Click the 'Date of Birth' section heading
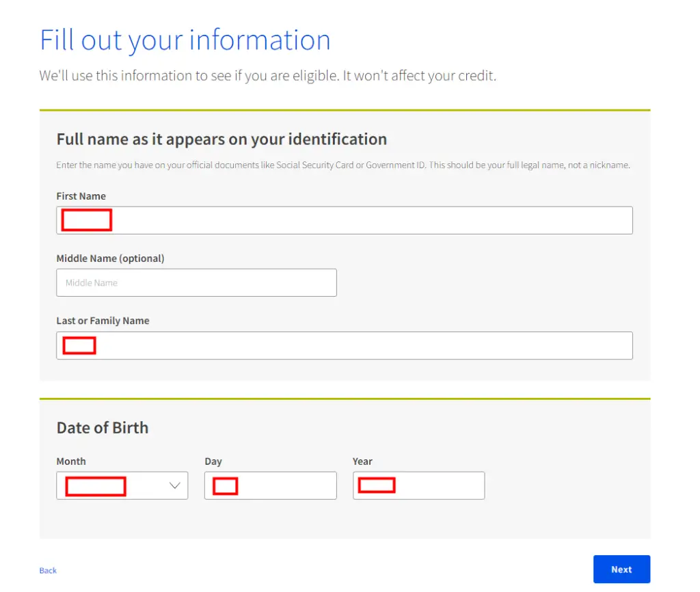The height and width of the screenshot is (592, 700). (x=103, y=428)
